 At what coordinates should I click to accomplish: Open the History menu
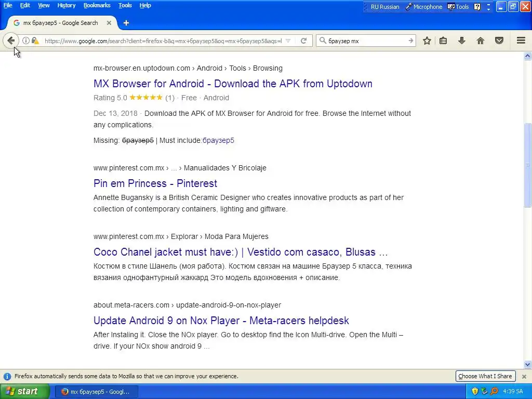[66, 5]
